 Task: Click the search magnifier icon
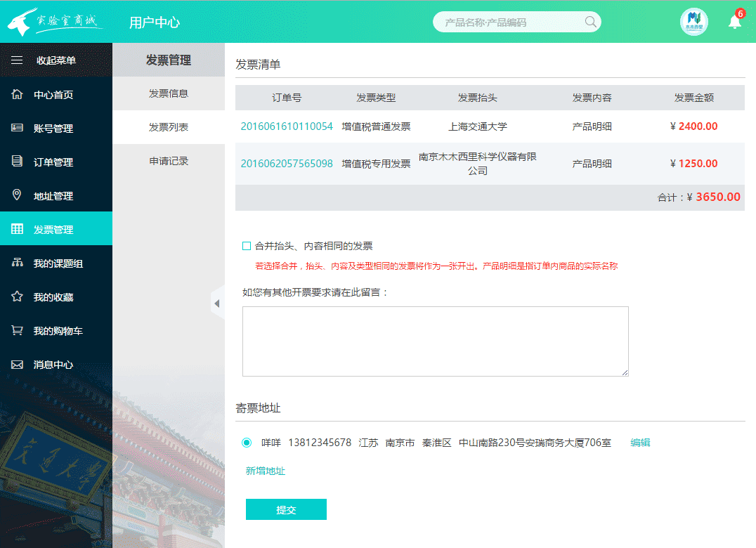click(x=590, y=22)
